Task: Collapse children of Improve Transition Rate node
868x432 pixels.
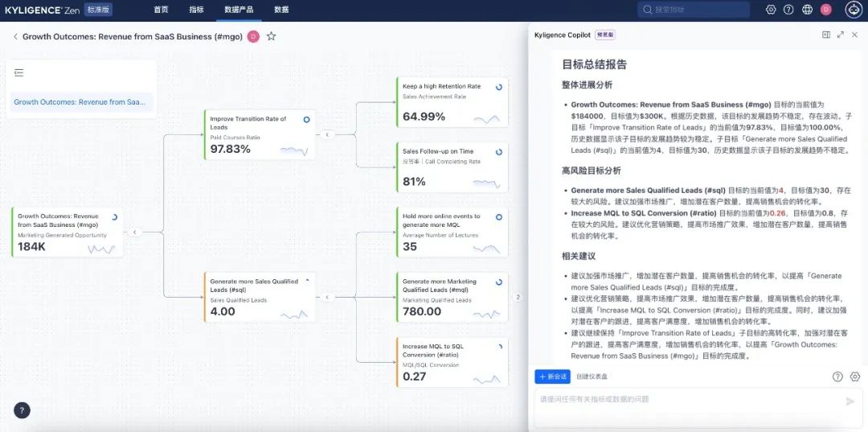Action: 327,134
